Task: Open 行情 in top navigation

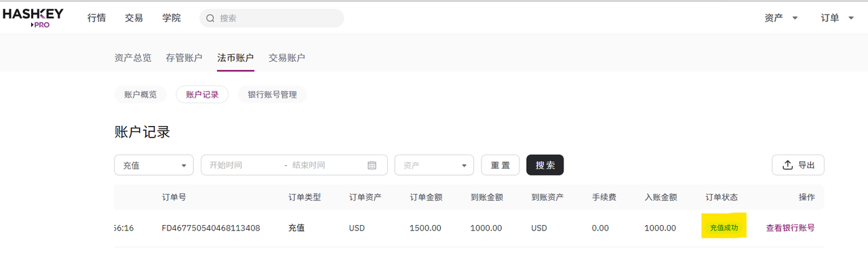Action: point(96,18)
